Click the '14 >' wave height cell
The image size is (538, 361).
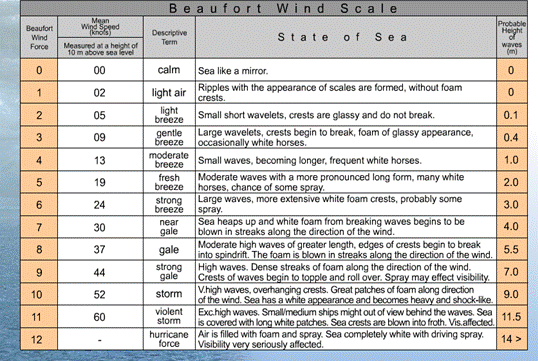pyautogui.click(x=512, y=339)
